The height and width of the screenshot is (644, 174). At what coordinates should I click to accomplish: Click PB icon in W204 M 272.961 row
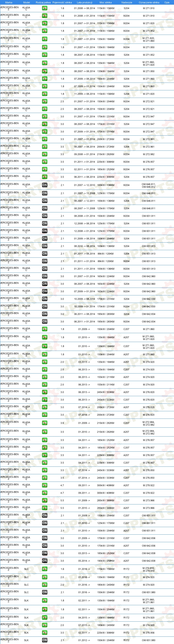[x=45, y=139]
